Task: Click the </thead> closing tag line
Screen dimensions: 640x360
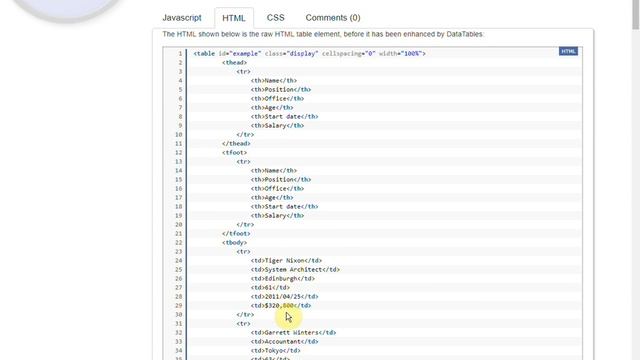Action: (x=236, y=144)
